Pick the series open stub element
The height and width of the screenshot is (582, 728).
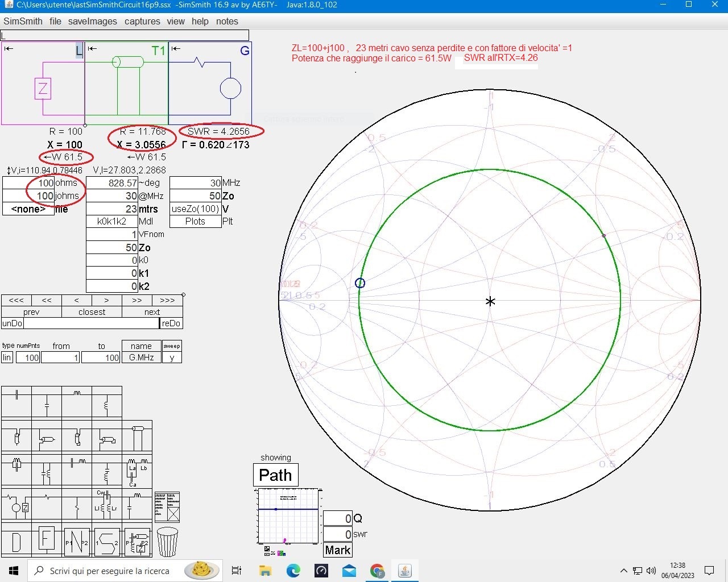point(16,436)
